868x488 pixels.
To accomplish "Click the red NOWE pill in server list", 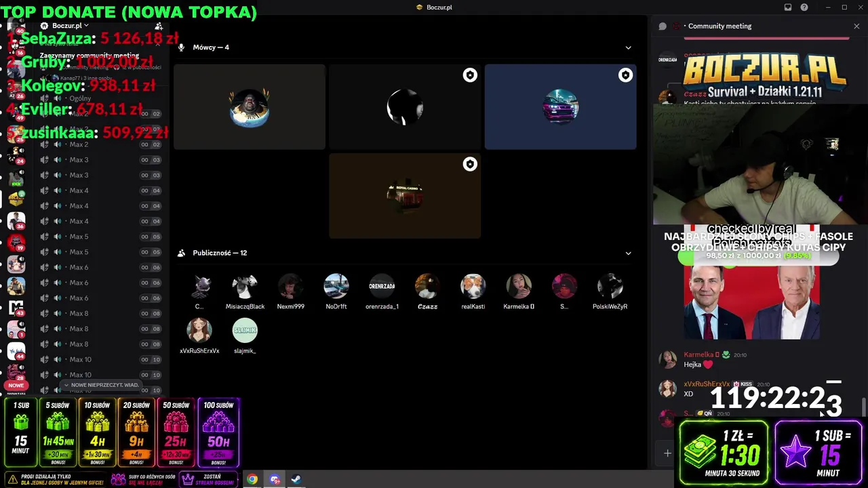I will [x=16, y=385].
